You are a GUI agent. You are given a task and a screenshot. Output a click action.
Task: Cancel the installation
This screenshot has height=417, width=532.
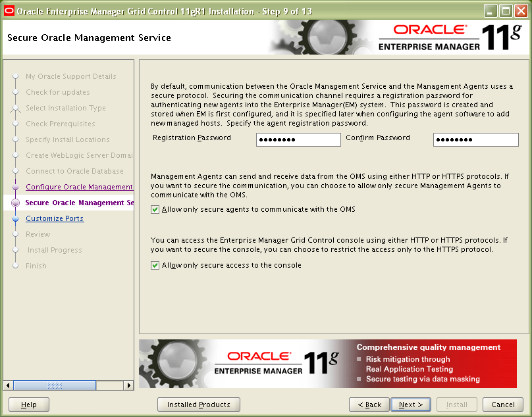tap(503, 405)
